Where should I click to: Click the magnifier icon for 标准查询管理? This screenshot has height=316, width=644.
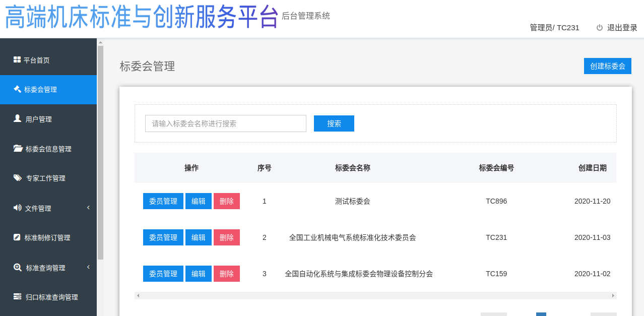tap(18, 268)
